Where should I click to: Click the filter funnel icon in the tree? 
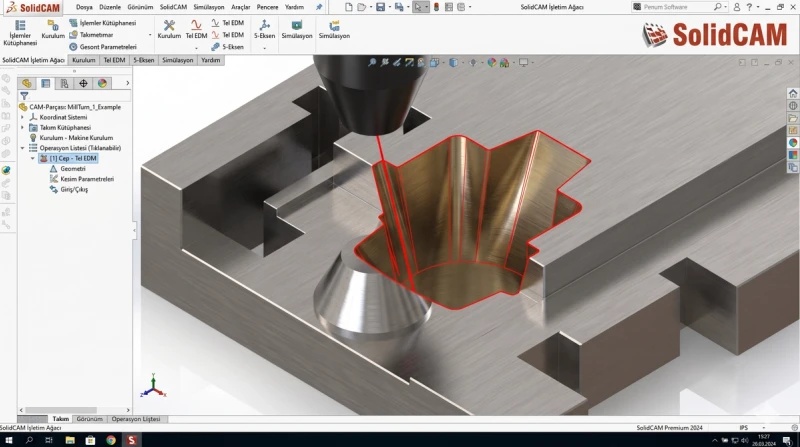tap(24, 95)
